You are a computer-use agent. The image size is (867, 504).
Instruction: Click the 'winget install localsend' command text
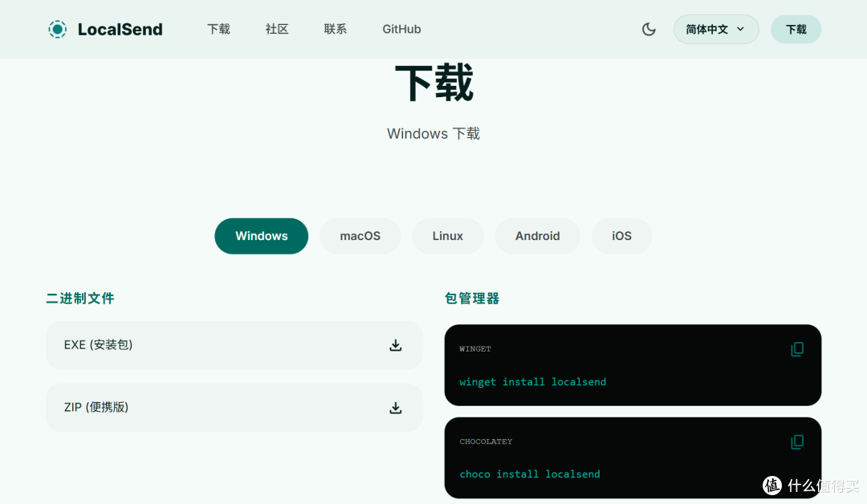[x=532, y=382]
